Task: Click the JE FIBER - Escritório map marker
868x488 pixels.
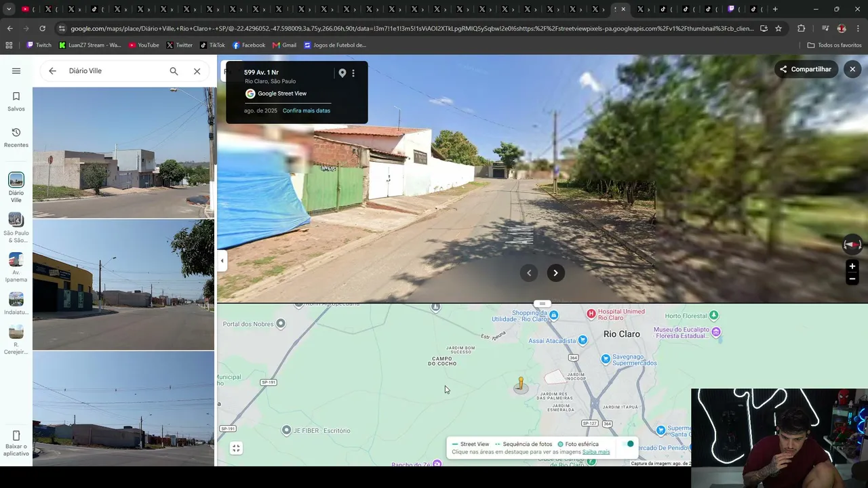Action: pos(287,430)
